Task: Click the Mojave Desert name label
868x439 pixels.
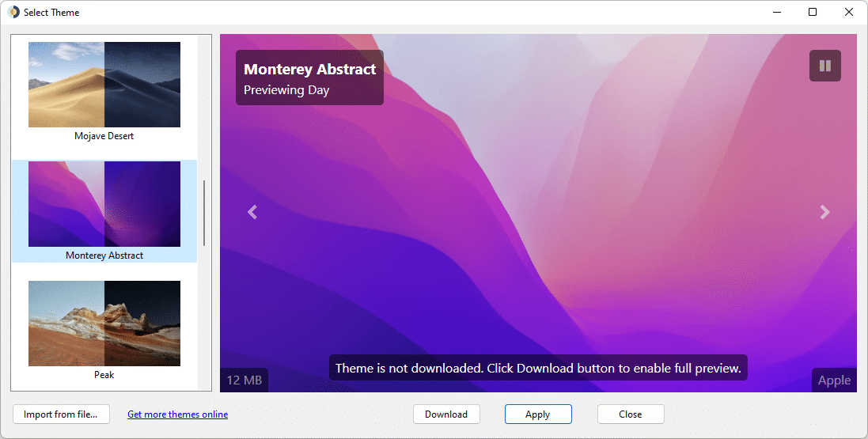Action: point(104,136)
